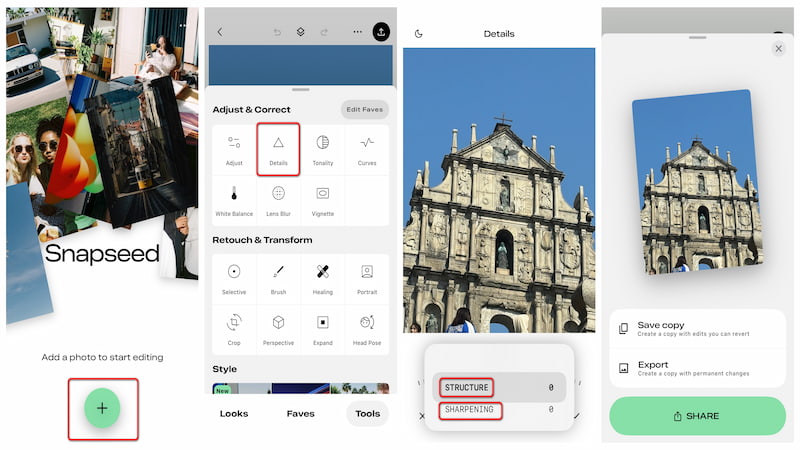Screen dimensions: 800x450
Task: Toggle dark mode moon icon in Details
Action: [418, 34]
